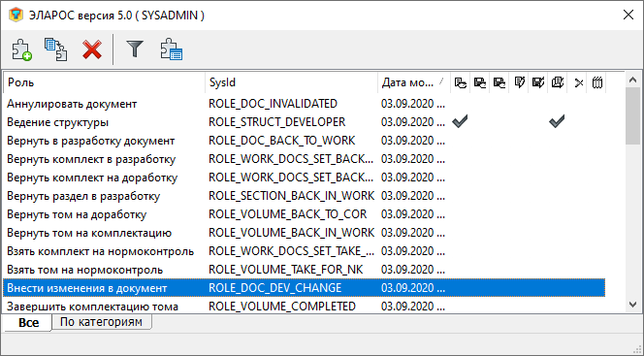Screen dimensions: 644x356
Task: Select the Все tab
Action: pos(28,323)
